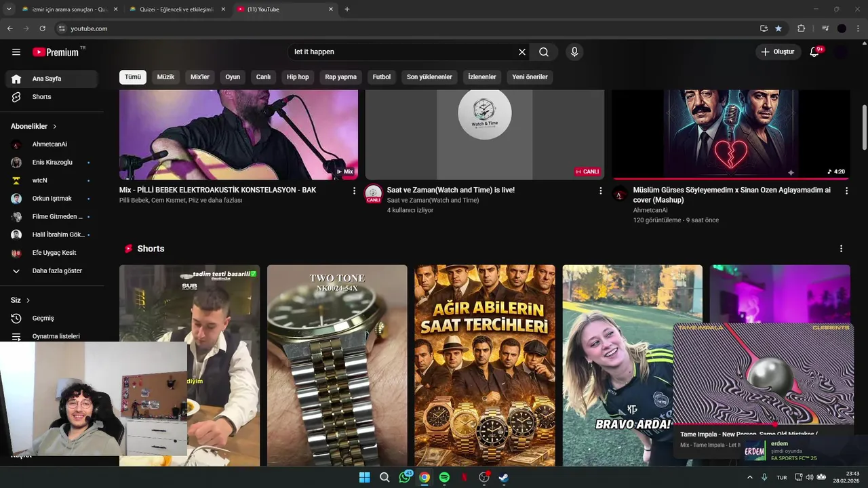Expand Daha fazla göster subscriptions

pyautogui.click(x=52, y=271)
